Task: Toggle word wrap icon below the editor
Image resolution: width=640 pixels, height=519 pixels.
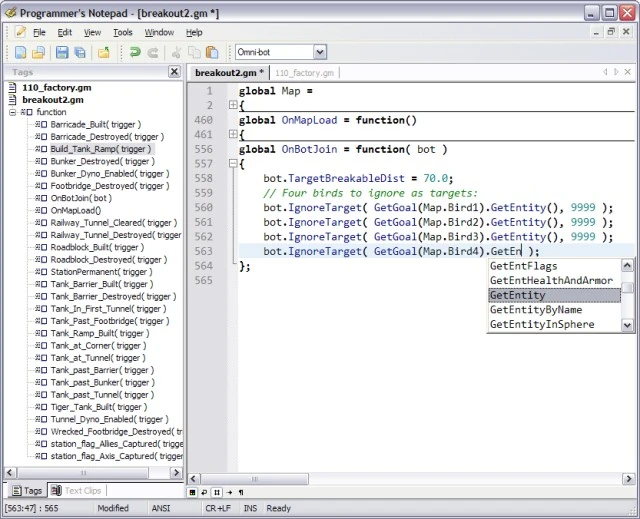Action: [x=204, y=492]
